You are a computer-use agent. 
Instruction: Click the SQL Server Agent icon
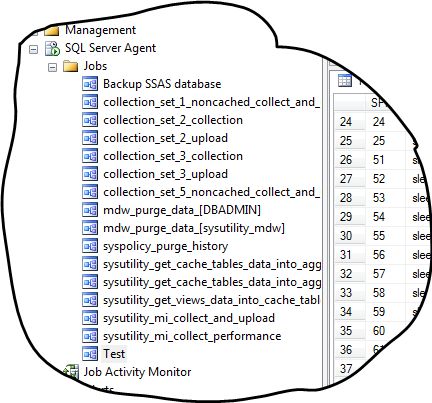click(x=52, y=49)
